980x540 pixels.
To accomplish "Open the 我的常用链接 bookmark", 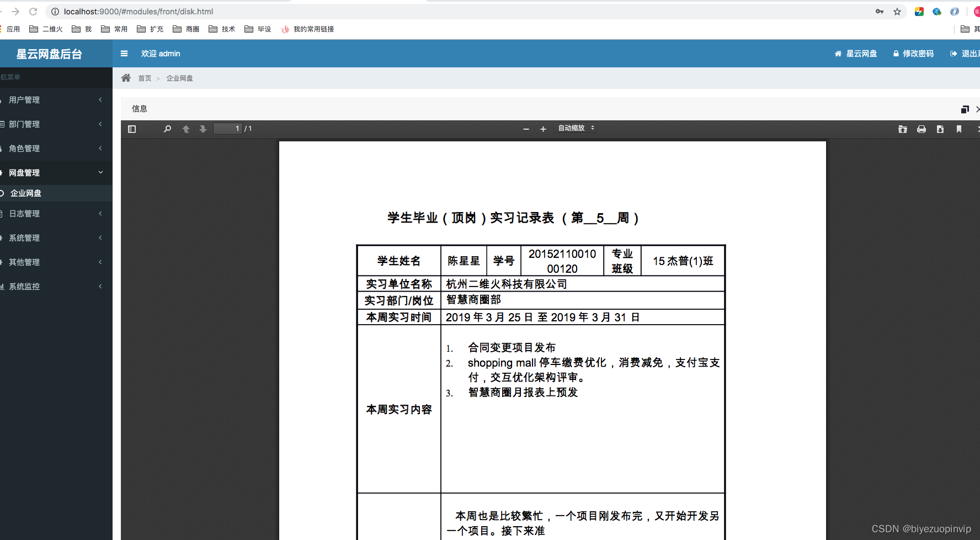I will click(307, 29).
